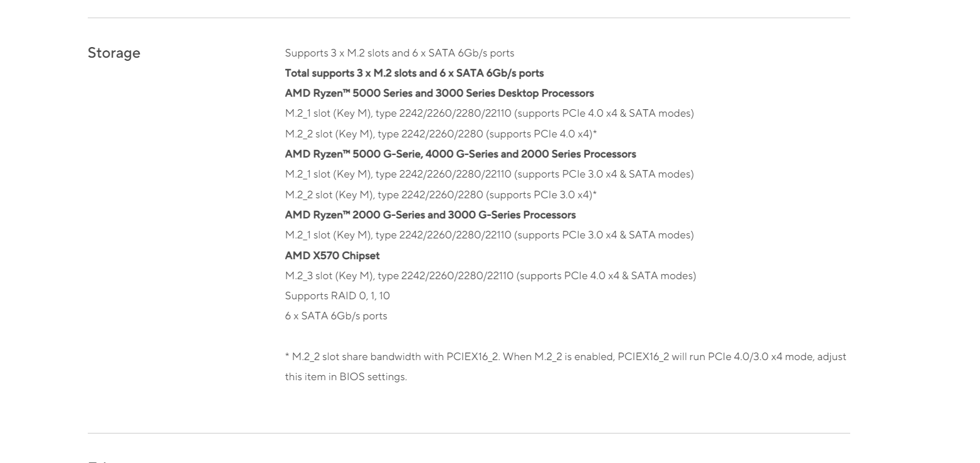Viewport: 980px width, 463px height.
Task: Click M.2_2 slot PCIe 3.0 x4 line
Action: tap(441, 194)
